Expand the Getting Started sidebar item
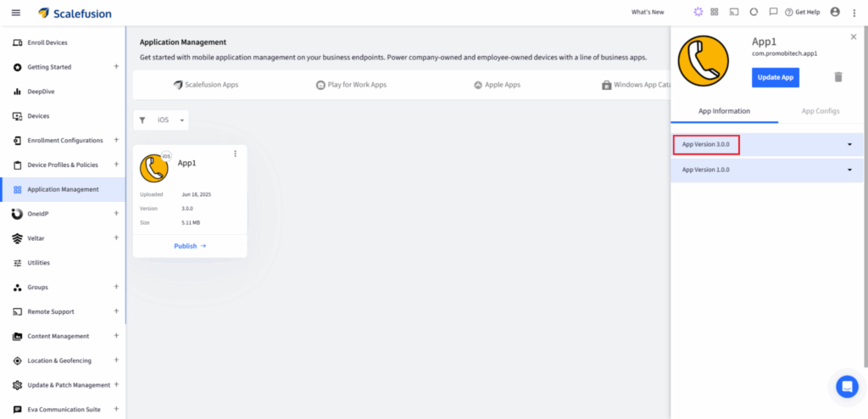Screen dimensions: 868x419 tap(116, 67)
